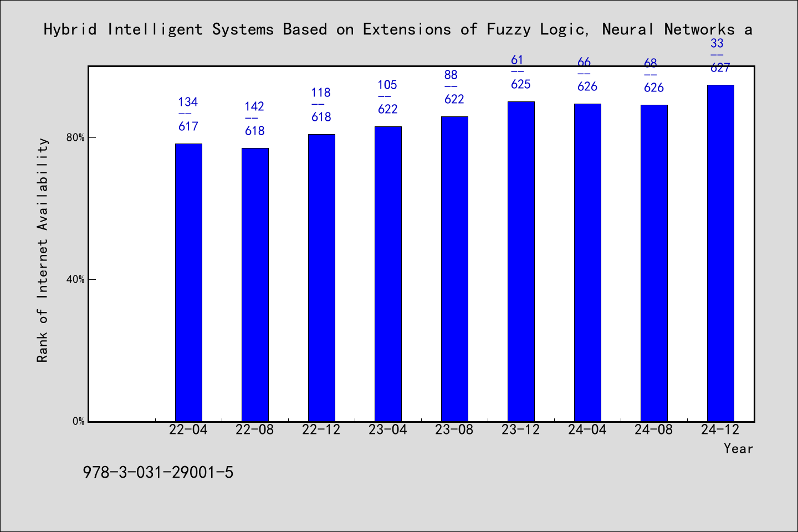The width and height of the screenshot is (798, 532).
Task: Click the x-axis label 24-12
Action: [x=720, y=430]
